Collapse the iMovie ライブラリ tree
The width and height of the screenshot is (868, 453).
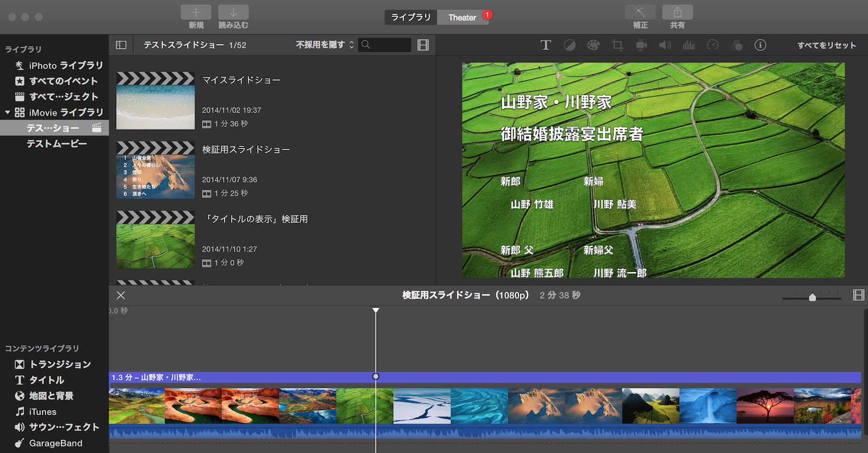(x=8, y=113)
